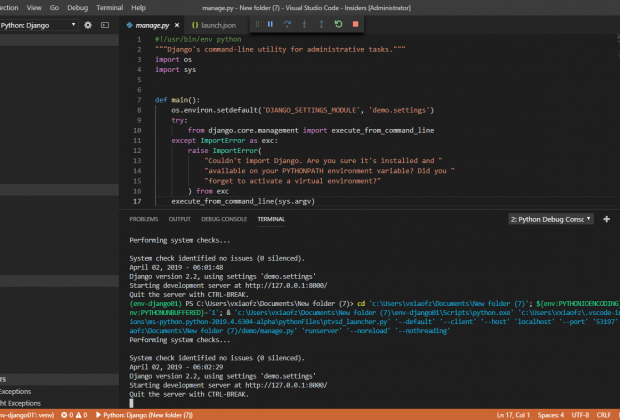
Task: Select the env-django01 venv interpreter in status bar
Action: point(27,415)
